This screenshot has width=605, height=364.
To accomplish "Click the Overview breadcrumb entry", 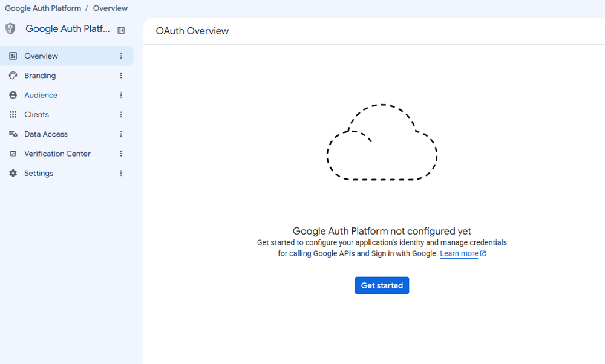I will tap(110, 8).
